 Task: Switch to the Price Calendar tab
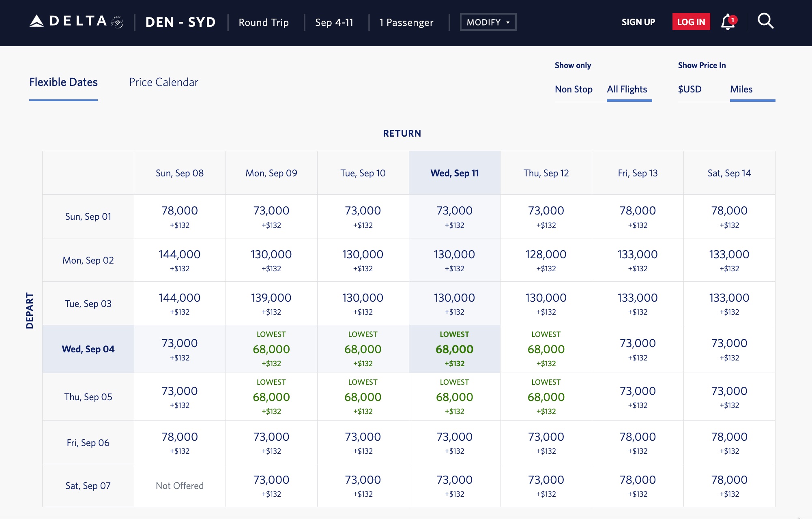click(x=163, y=82)
